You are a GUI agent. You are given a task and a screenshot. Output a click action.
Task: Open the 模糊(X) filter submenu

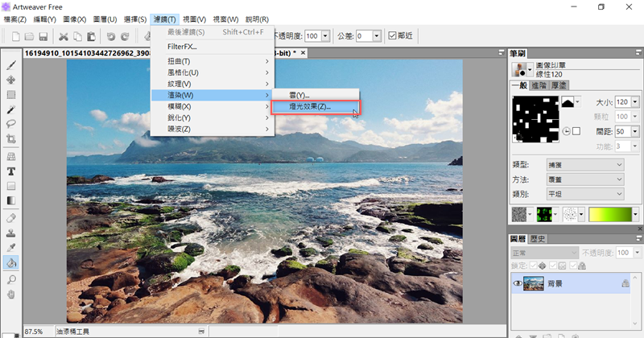(x=213, y=106)
